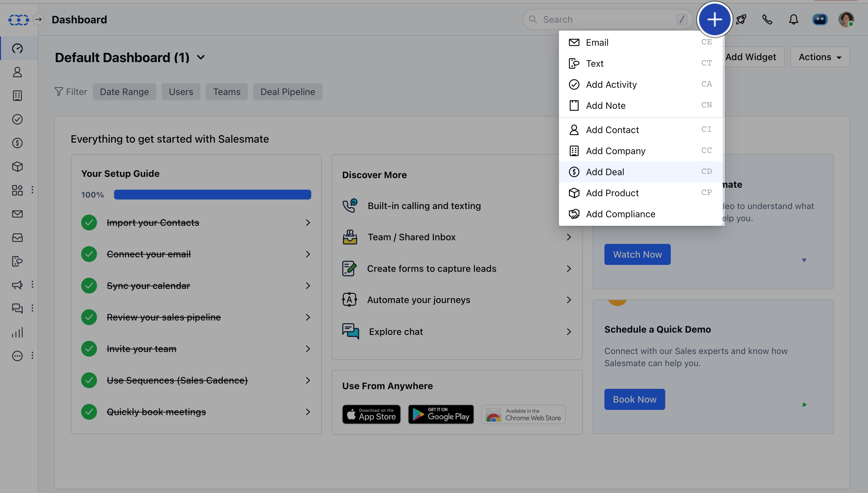Open Deals dollar icon in sidebar
868x493 pixels.
click(18, 143)
